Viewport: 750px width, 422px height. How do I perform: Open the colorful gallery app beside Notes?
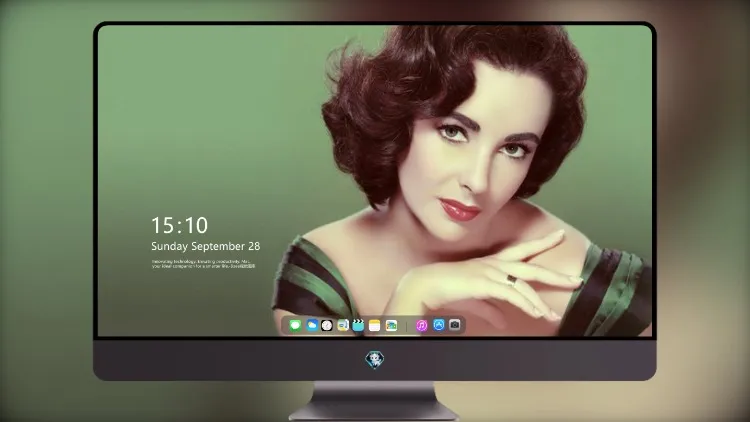[391, 325]
